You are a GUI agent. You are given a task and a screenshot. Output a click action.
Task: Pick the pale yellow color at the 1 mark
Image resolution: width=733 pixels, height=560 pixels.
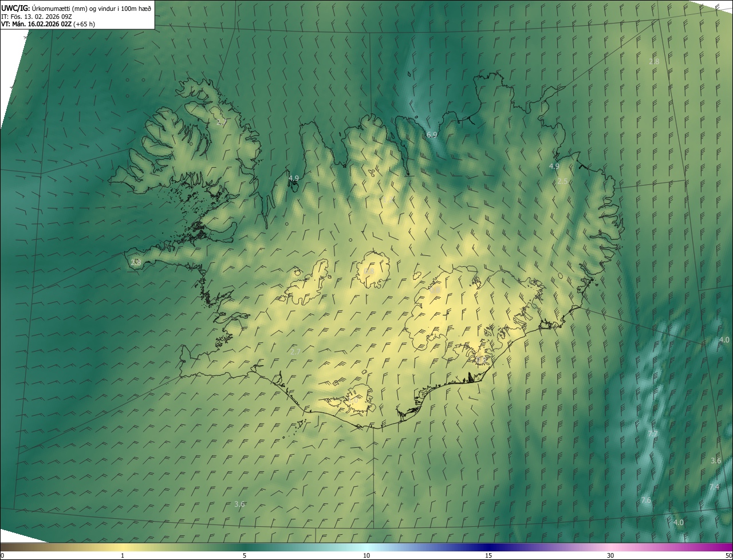[x=123, y=547]
